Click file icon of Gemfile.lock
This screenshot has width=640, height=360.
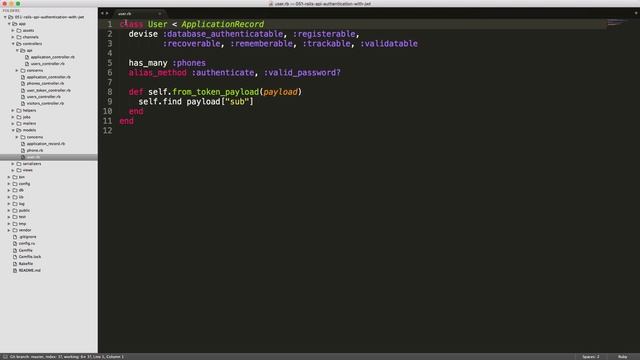(15, 257)
